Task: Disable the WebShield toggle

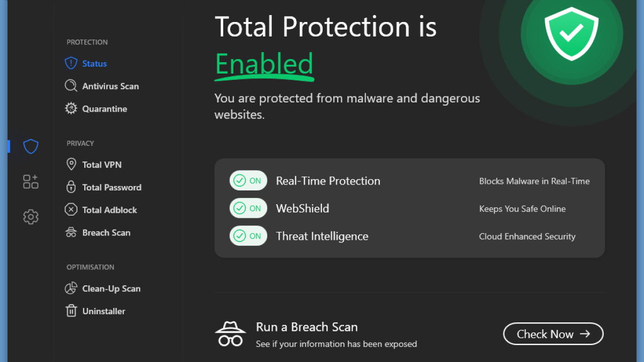Action: 248,209
